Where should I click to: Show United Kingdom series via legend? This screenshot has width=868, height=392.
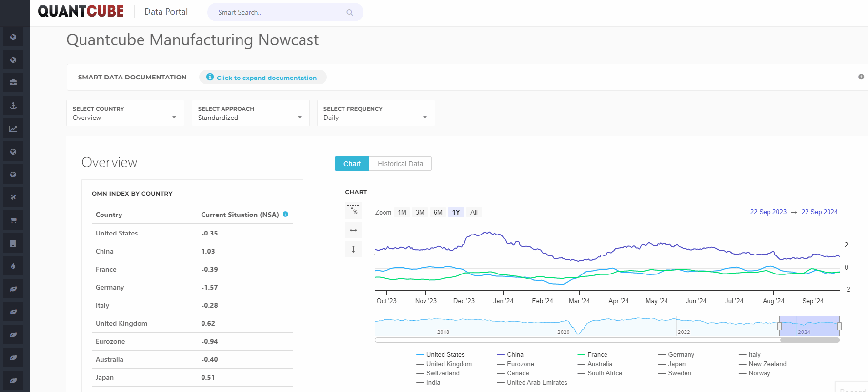coord(444,364)
